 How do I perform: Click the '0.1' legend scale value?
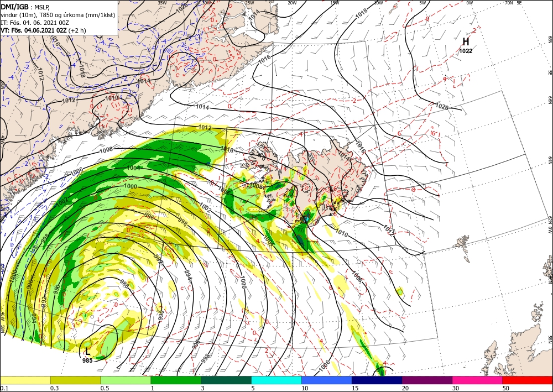click(x=4, y=388)
